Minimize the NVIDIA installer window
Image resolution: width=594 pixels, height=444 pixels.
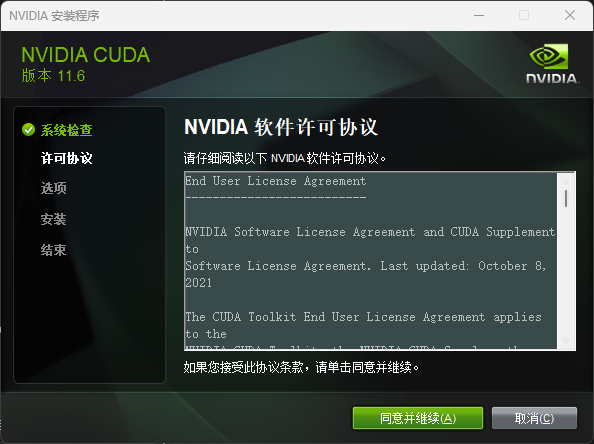[x=479, y=16]
